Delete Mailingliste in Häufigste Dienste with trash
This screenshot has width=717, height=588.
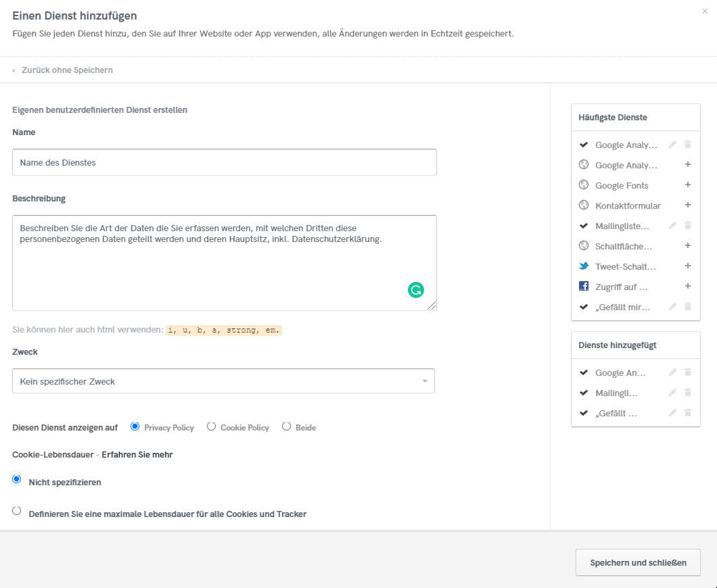[x=688, y=226]
